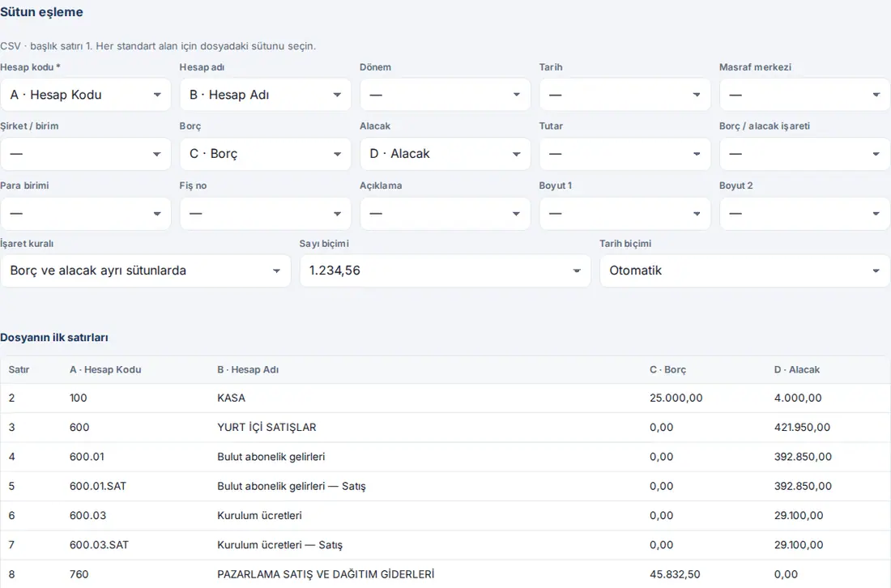Open the Boyut 1 dropdown
The image size is (891, 588).
click(x=625, y=214)
